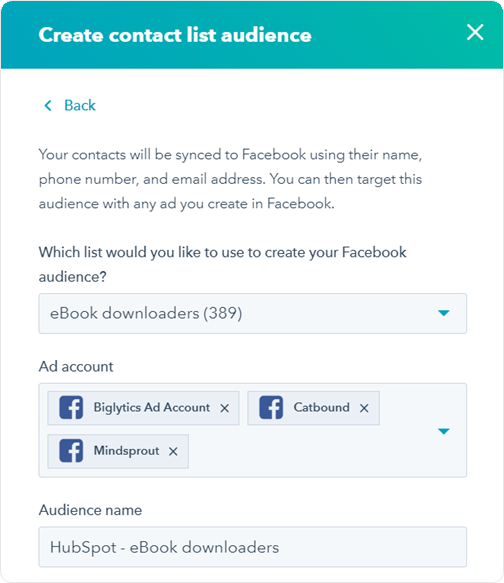Click Facebook icon on Catbound tag

(271, 408)
